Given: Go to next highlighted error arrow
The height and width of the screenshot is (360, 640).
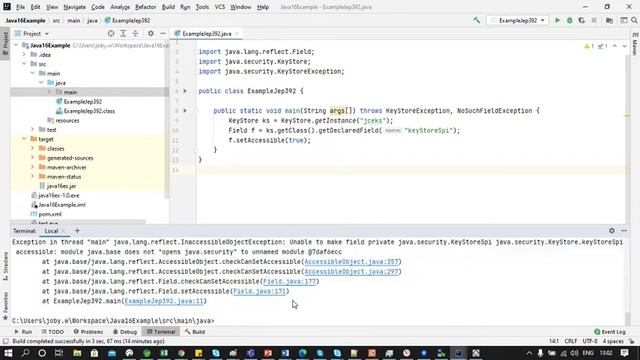Looking at the screenshot, I should 624,46.
